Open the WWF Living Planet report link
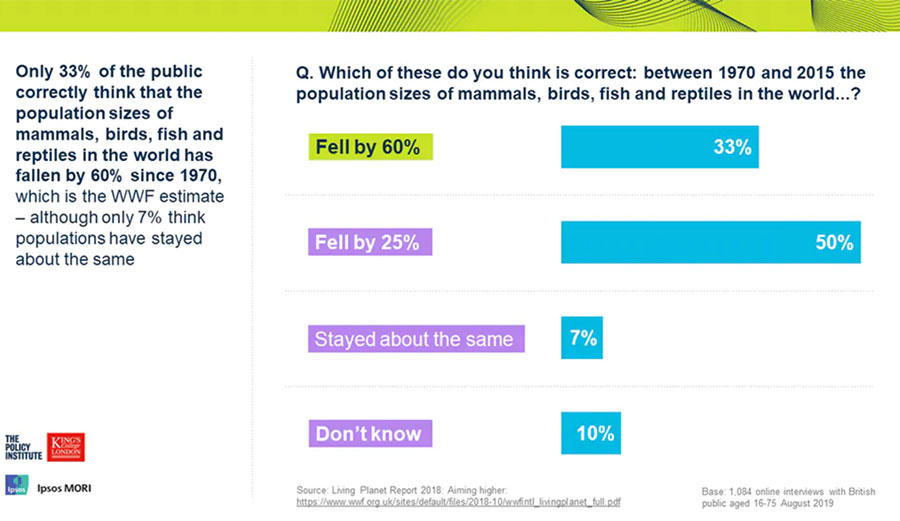The width and height of the screenshot is (900, 521). [458, 501]
